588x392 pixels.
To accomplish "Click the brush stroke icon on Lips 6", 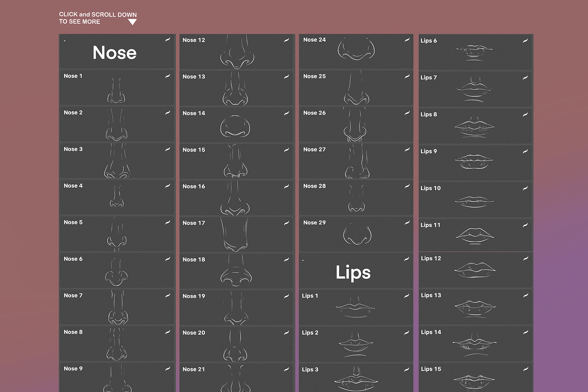I will coord(525,40).
